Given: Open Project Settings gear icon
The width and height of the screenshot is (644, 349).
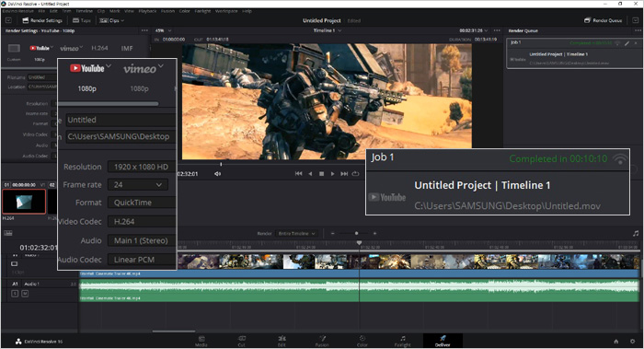Looking at the screenshot, I should pos(633,342).
